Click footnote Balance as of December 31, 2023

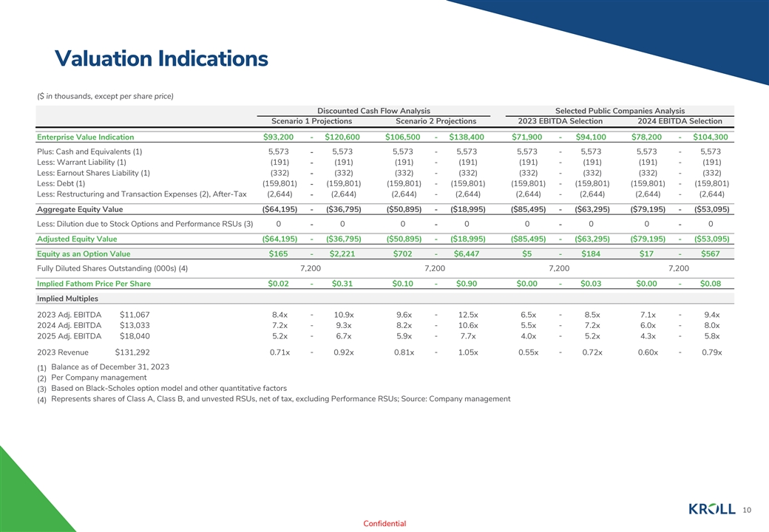(110, 367)
